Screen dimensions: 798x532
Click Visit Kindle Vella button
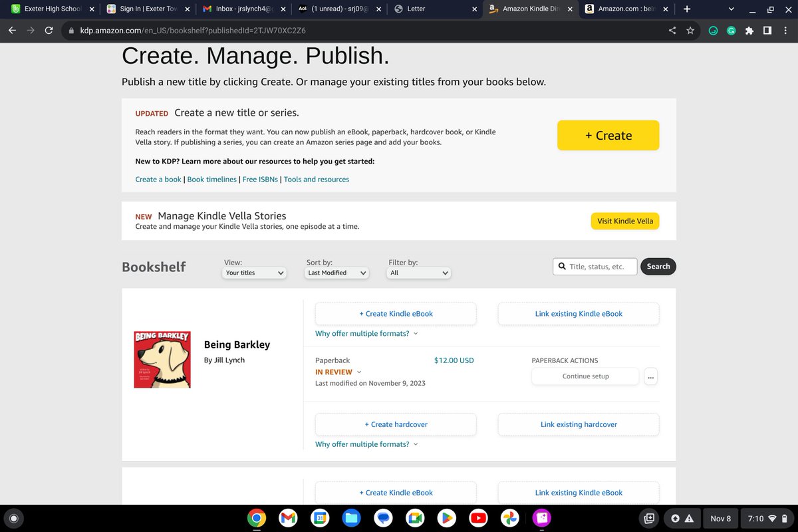(x=625, y=221)
